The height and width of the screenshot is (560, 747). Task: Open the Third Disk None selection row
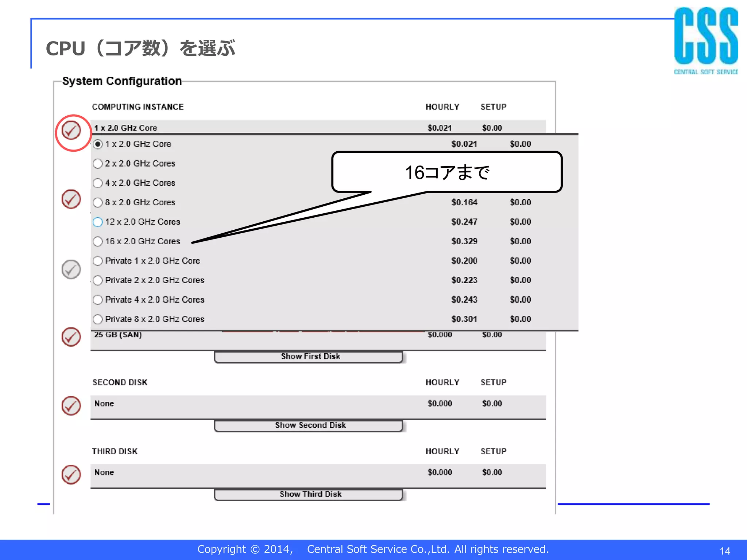click(318, 476)
